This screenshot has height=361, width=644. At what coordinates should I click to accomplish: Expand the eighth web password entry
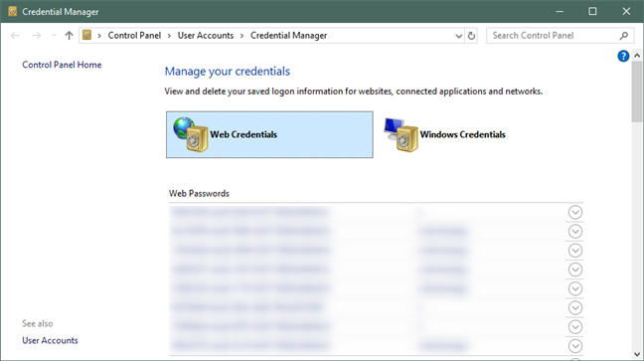(575, 346)
